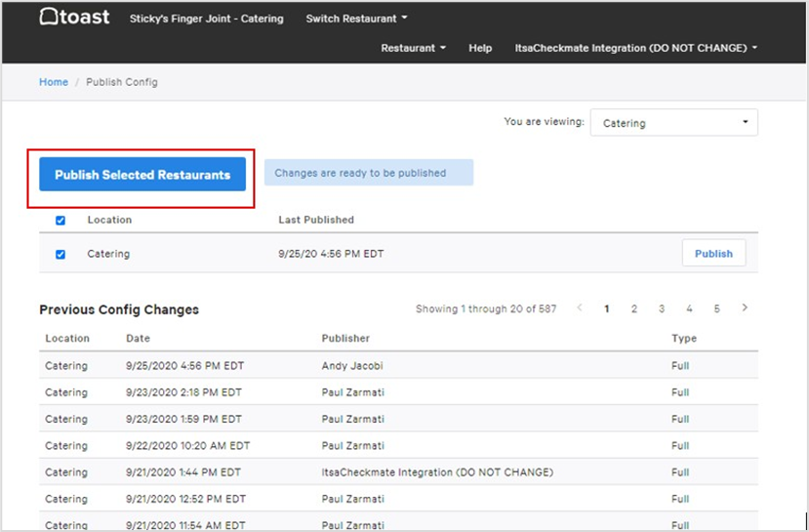Open page 4 of config changes
Image resolution: width=809 pixels, height=532 pixels.
coord(689,308)
